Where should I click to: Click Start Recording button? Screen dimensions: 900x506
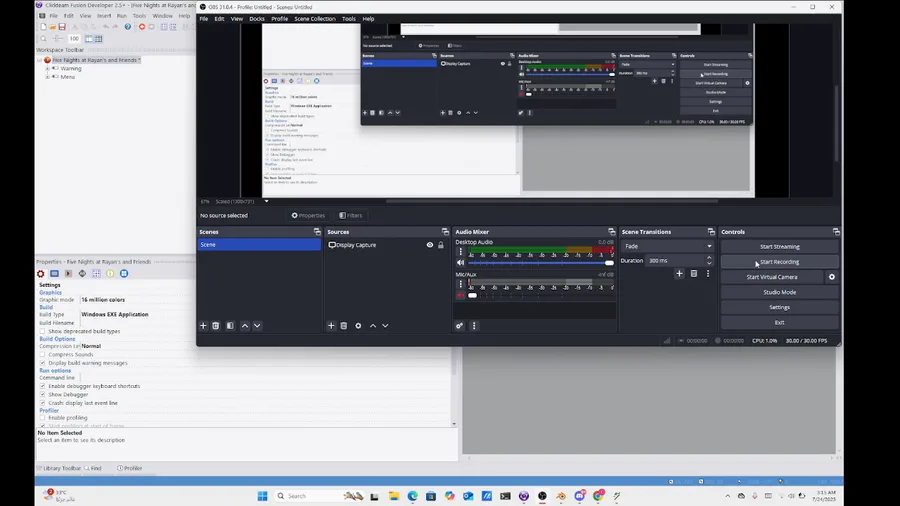(x=779, y=262)
